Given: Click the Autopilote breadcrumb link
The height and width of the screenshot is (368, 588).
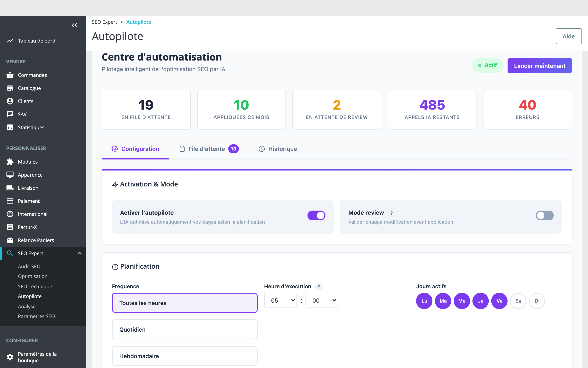Looking at the screenshot, I should 139,22.
